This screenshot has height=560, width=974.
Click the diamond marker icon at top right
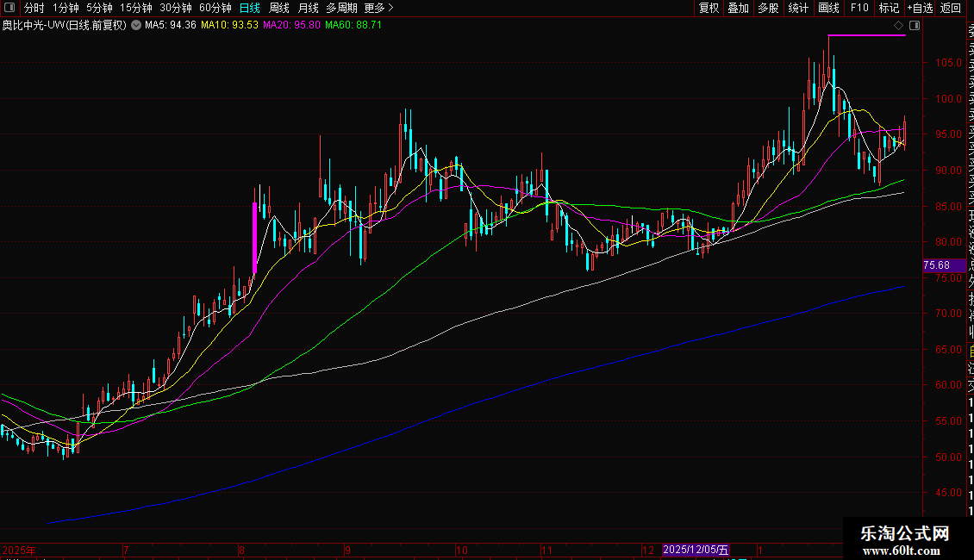tap(899, 26)
